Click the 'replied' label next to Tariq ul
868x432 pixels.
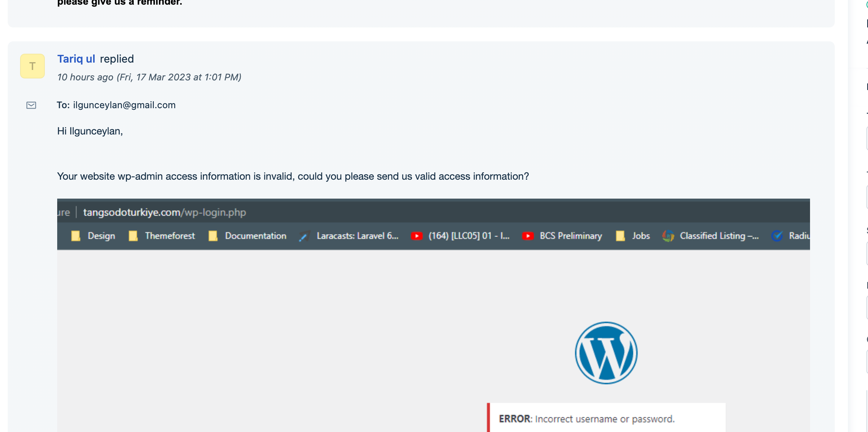[117, 59]
